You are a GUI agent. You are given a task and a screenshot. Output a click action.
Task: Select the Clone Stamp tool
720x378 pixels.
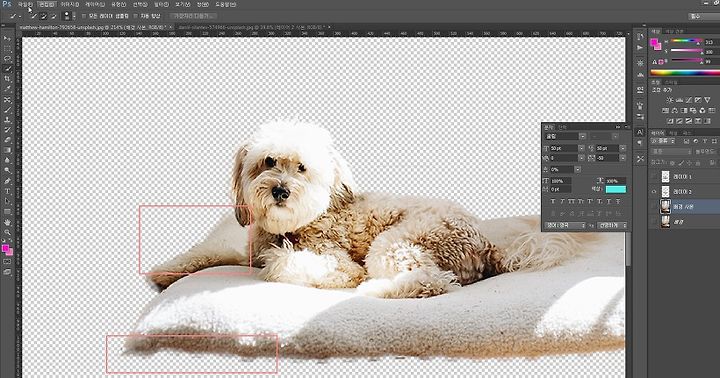7,119
